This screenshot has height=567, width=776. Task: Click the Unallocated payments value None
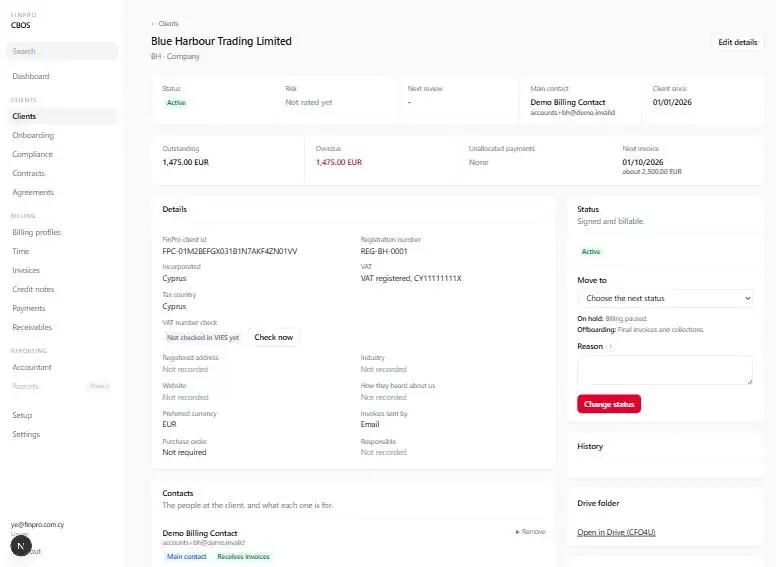click(x=479, y=162)
